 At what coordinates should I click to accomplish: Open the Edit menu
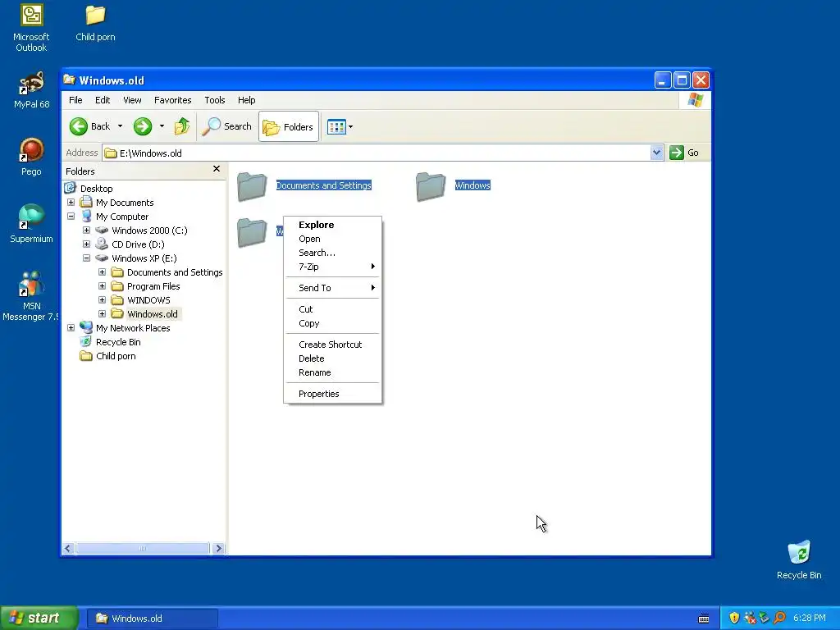103,100
